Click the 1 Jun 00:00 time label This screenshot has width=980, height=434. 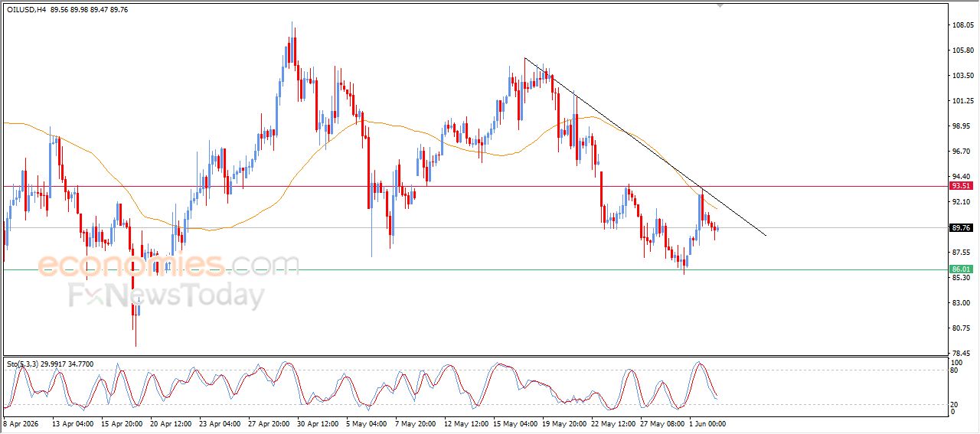pos(707,423)
